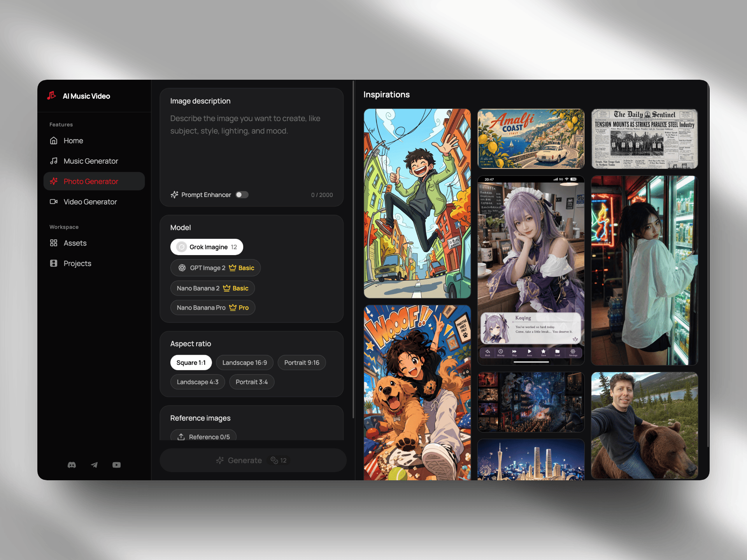
Task: Pick the Nano Banana 2 model
Action: point(212,288)
